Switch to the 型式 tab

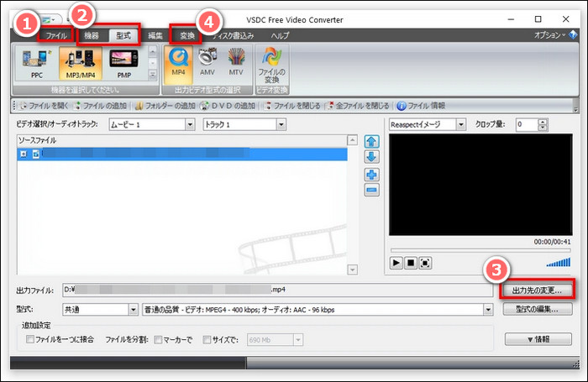[123, 35]
